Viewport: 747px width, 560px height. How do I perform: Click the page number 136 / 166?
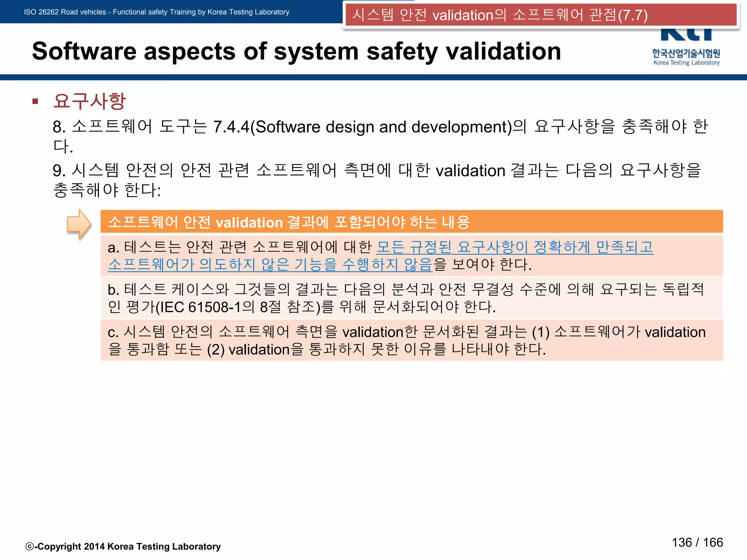697,542
